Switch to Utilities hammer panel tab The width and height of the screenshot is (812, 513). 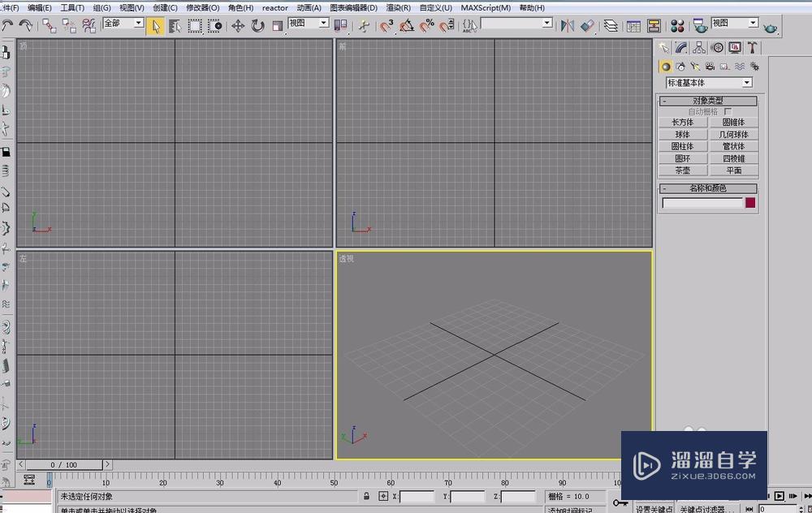click(x=753, y=48)
